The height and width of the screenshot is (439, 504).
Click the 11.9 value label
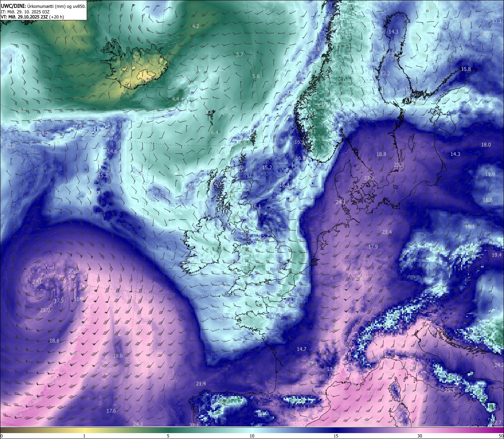[x=490, y=174]
